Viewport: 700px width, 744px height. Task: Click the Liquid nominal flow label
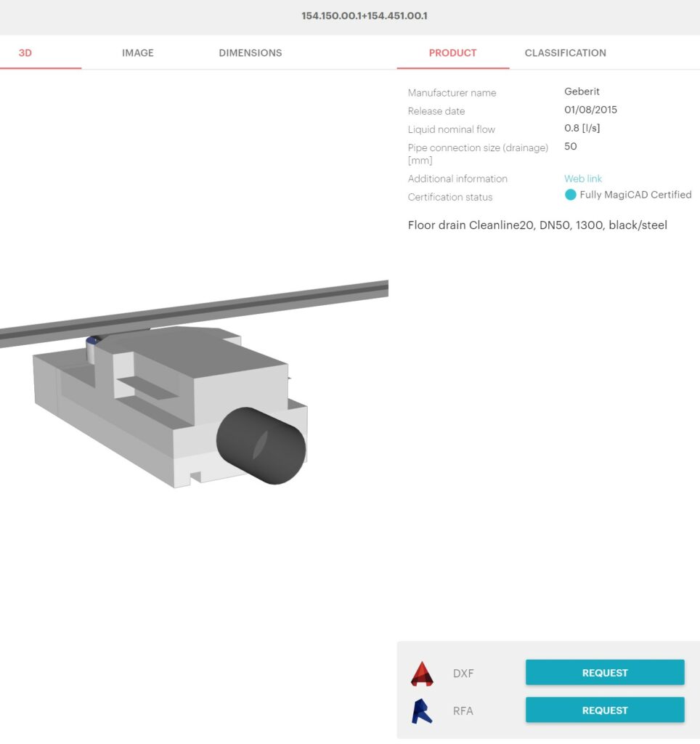click(452, 129)
